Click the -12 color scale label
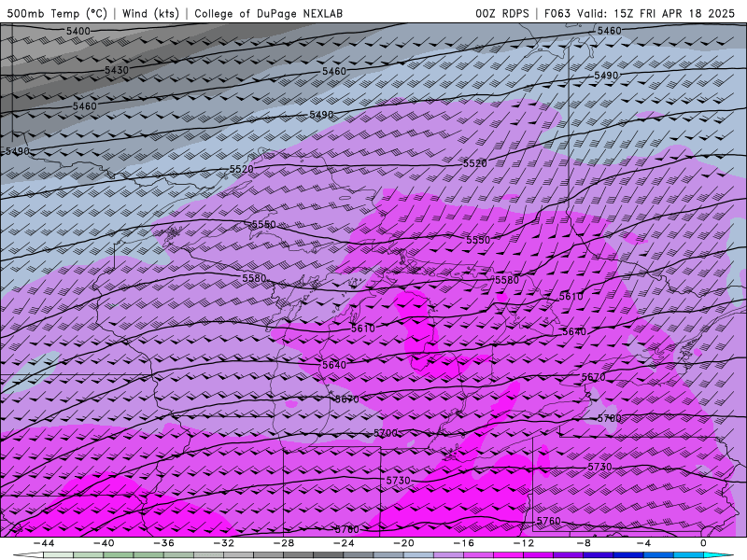Viewport: 747px width, 560px height. pyautogui.click(x=524, y=543)
